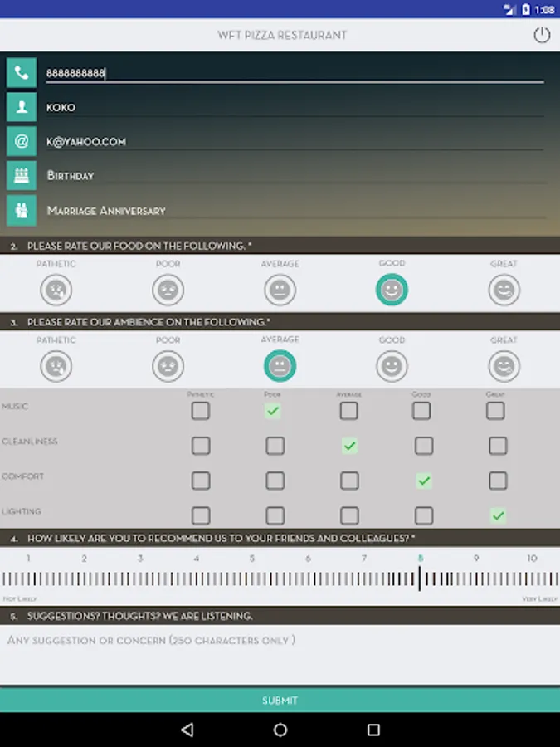
Task: Check Comfort Average checkbox
Action: coord(349,481)
